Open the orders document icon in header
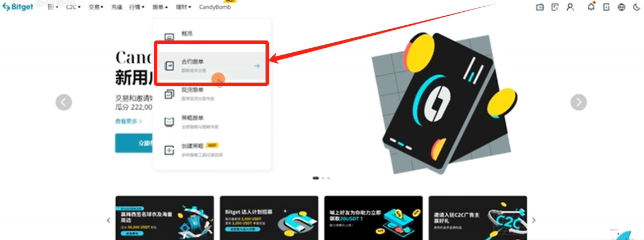 [x=555, y=7]
